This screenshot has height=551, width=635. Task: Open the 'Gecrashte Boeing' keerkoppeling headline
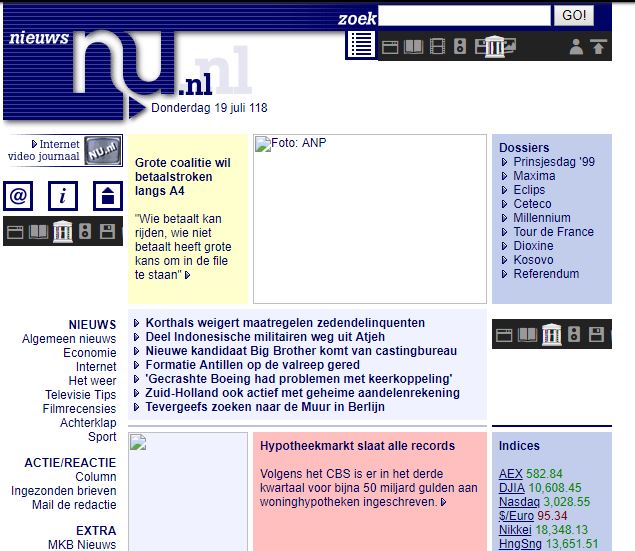coord(299,379)
